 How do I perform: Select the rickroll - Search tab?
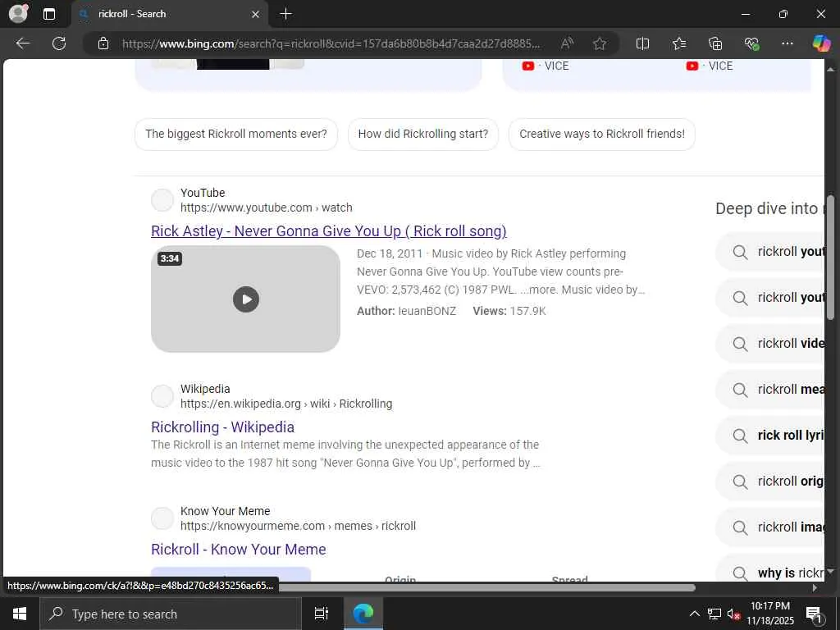click(x=169, y=14)
